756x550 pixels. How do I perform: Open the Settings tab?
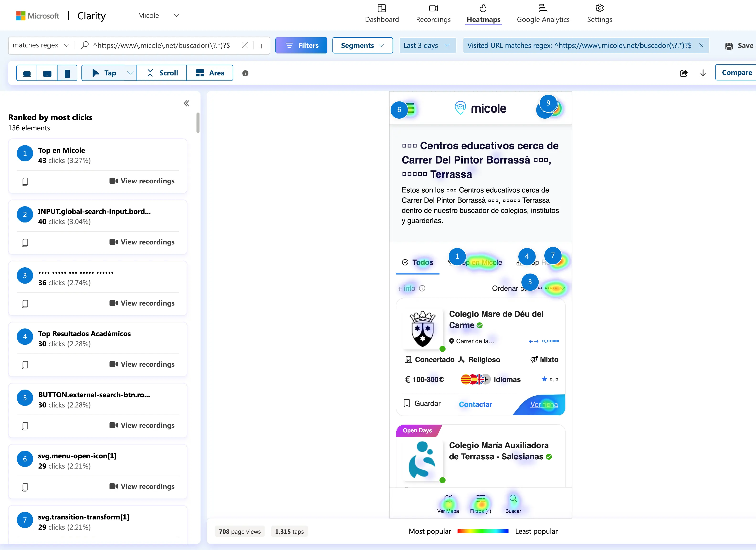pos(600,14)
